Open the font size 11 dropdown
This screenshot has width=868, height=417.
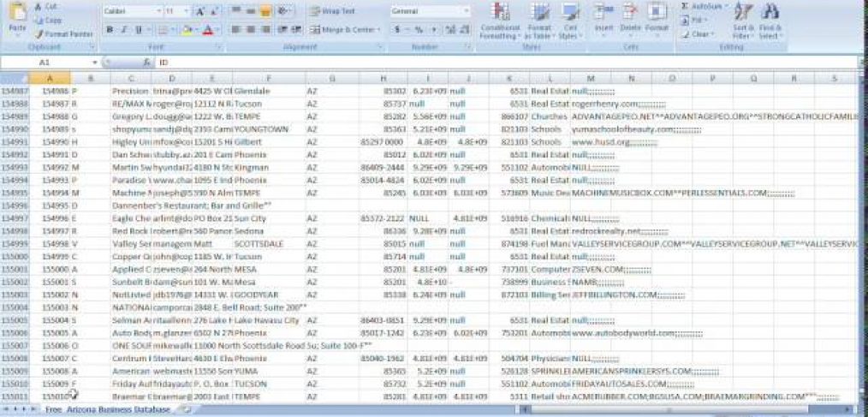click(x=186, y=11)
